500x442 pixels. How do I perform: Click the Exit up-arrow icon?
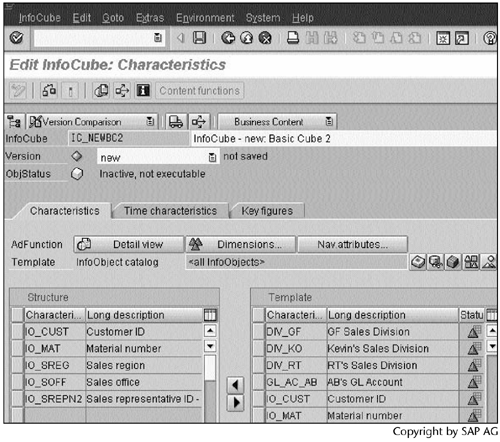click(247, 38)
